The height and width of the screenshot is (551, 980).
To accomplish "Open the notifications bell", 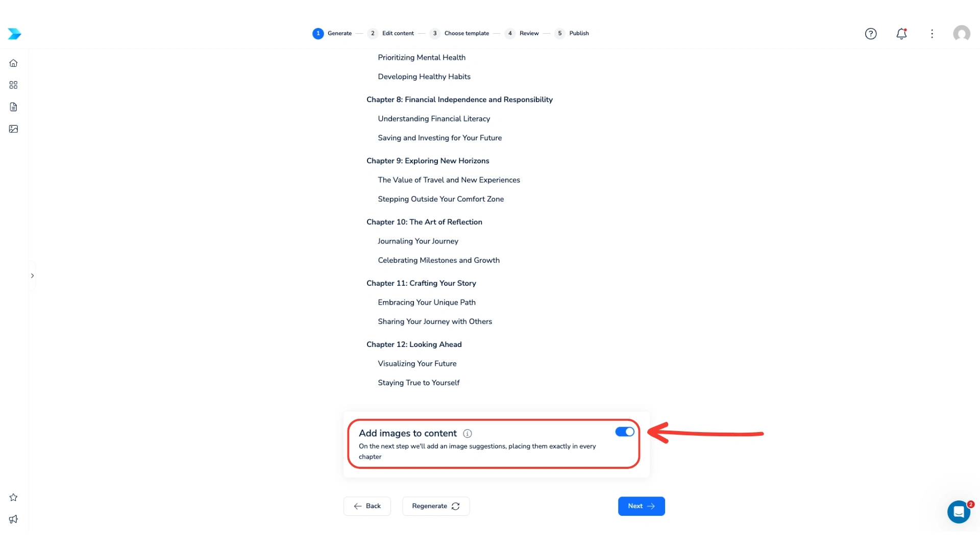I will [901, 34].
